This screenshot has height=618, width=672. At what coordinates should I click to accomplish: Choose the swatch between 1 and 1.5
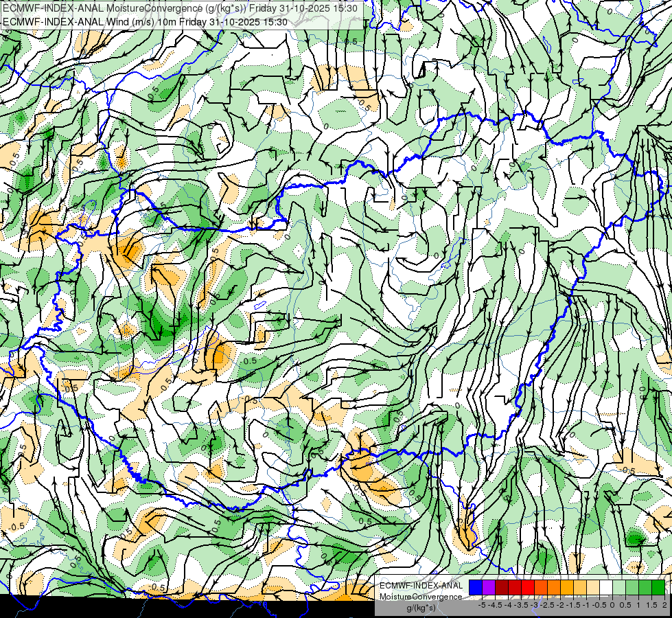click(x=645, y=588)
